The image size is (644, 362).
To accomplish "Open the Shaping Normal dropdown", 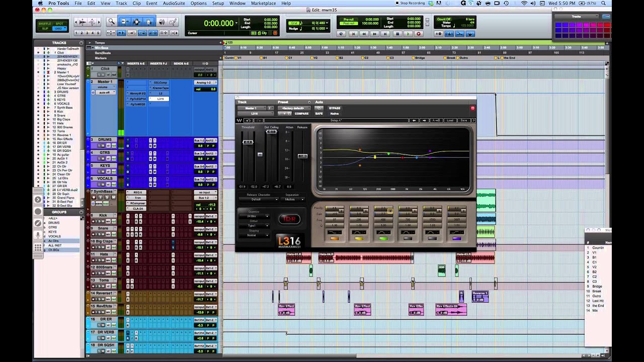I will (x=254, y=235).
